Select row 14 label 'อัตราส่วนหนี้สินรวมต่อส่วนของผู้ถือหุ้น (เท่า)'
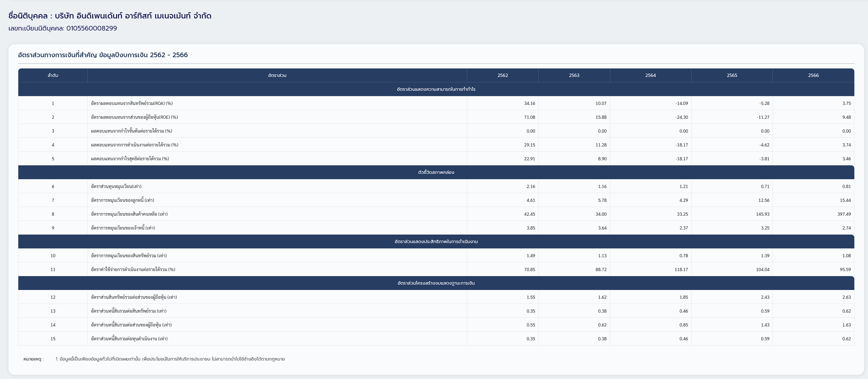The image size is (868, 379). click(x=131, y=325)
